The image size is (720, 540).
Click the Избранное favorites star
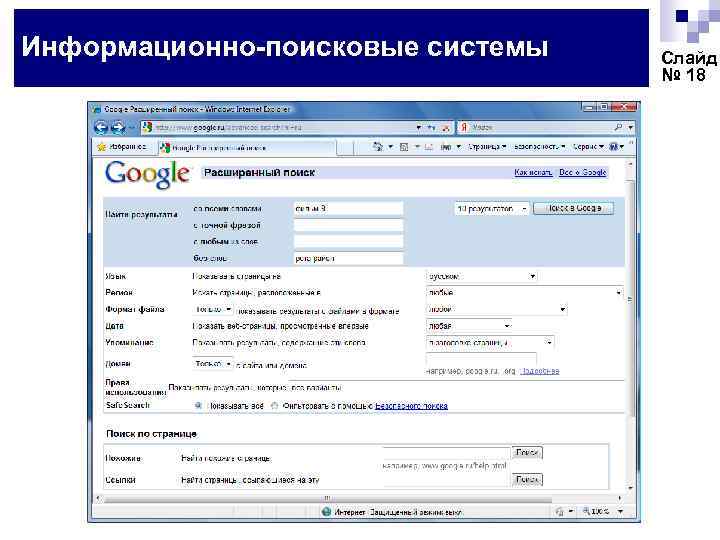[x=101, y=147]
